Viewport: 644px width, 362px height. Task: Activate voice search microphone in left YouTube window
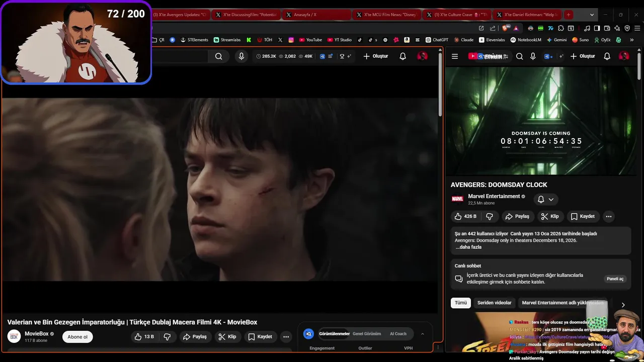pyautogui.click(x=242, y=56)
